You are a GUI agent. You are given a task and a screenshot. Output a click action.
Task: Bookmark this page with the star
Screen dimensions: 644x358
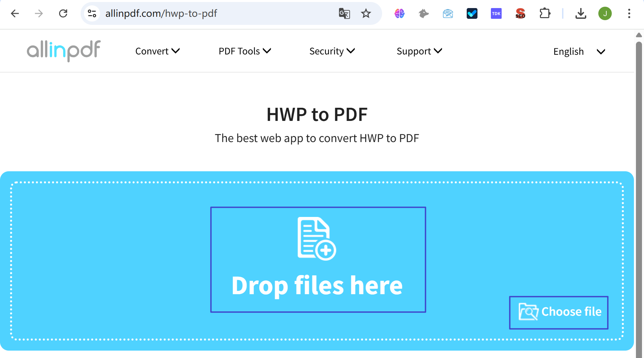click(366, 13)
